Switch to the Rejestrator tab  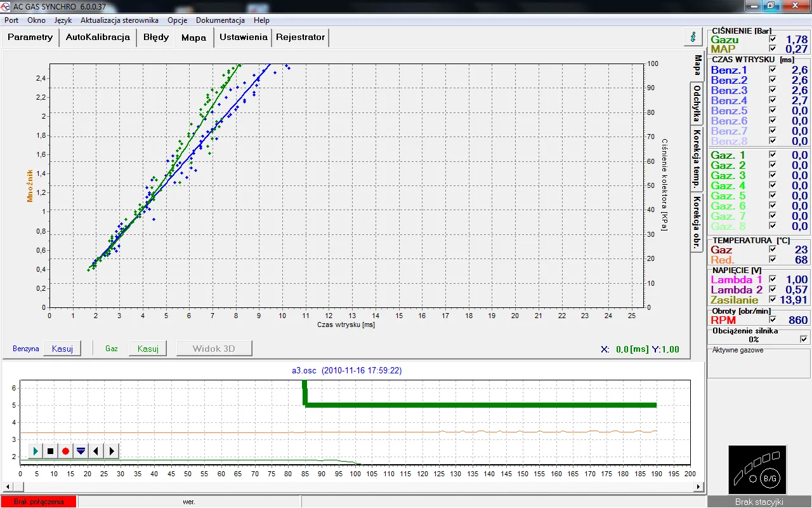(300, 37)
